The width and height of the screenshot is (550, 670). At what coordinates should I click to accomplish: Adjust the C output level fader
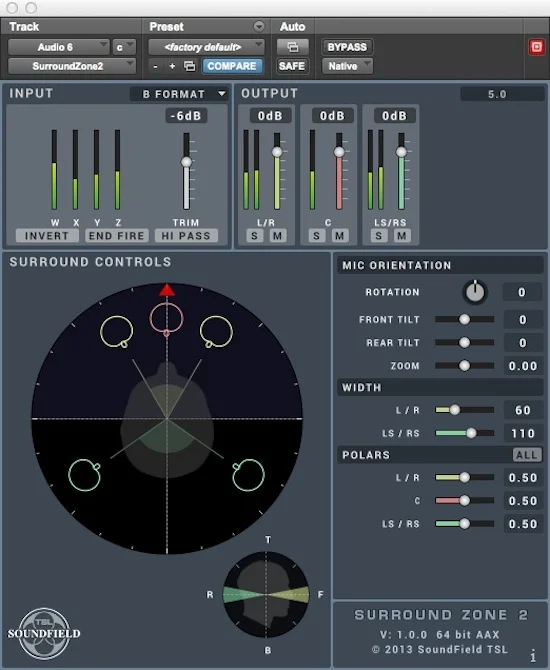[x=339, y=152]
